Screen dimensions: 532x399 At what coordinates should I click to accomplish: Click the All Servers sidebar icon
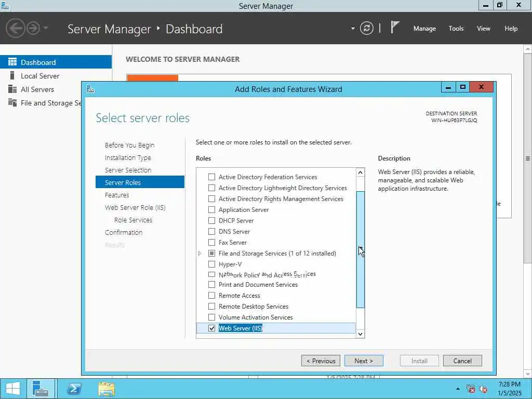[12, 89]
